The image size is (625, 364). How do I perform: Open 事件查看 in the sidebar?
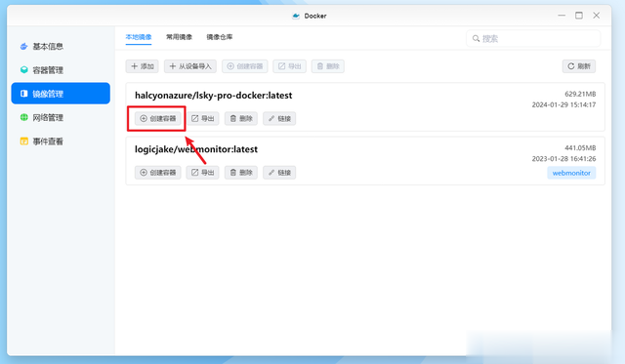[x=61, y=142]
